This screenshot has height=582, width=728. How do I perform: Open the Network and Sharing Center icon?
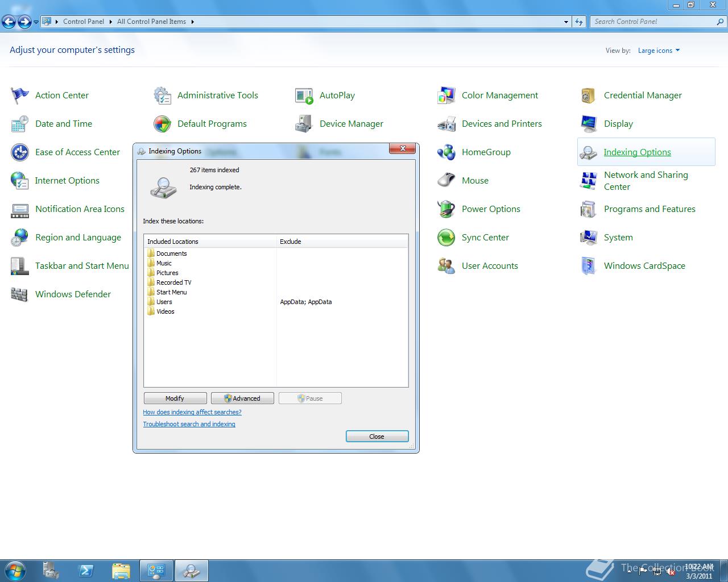pos(589,181)
